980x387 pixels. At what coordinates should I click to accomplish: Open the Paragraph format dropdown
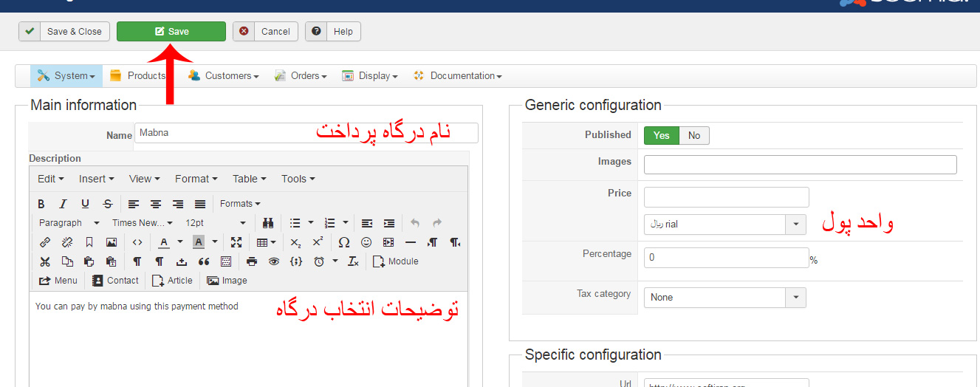[x=69, y=223]
